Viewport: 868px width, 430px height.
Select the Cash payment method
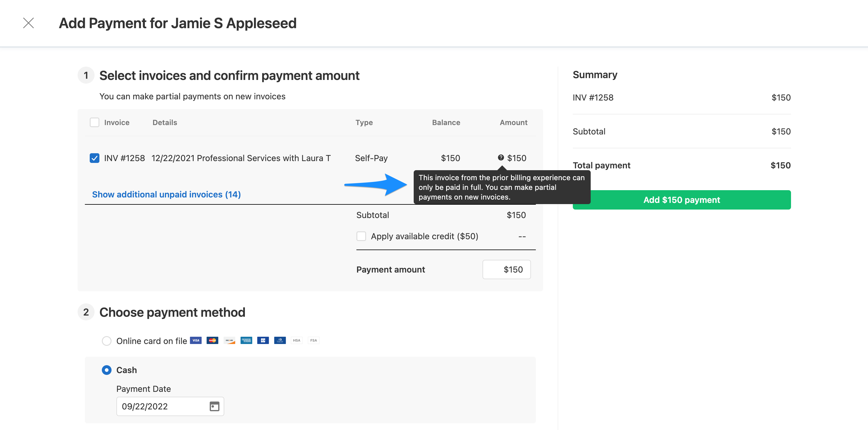tap(106, 370)
